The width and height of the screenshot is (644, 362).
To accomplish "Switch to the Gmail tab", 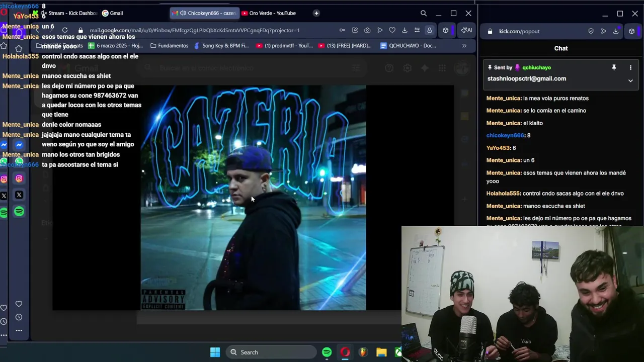I will point(113,13).
